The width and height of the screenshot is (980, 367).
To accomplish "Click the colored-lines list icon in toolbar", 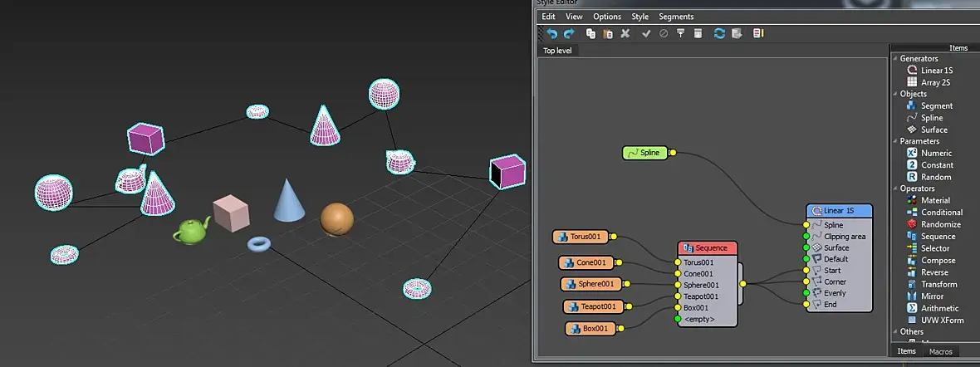I will pyautogui.click(x=758, y=34).
